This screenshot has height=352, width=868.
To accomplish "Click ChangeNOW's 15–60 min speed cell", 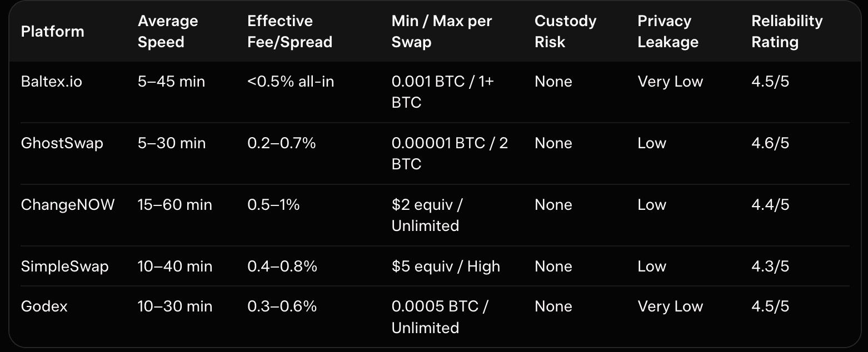I will tap(174, 205).
